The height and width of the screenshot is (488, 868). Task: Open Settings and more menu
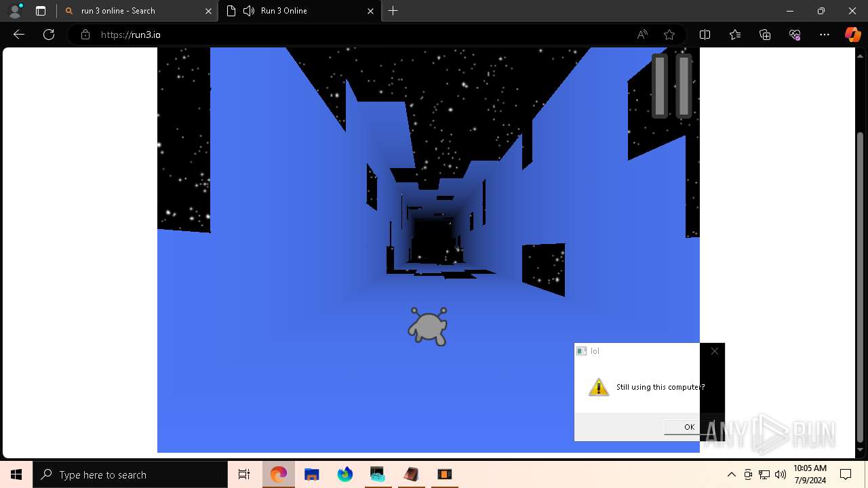[x=825, y=35]
